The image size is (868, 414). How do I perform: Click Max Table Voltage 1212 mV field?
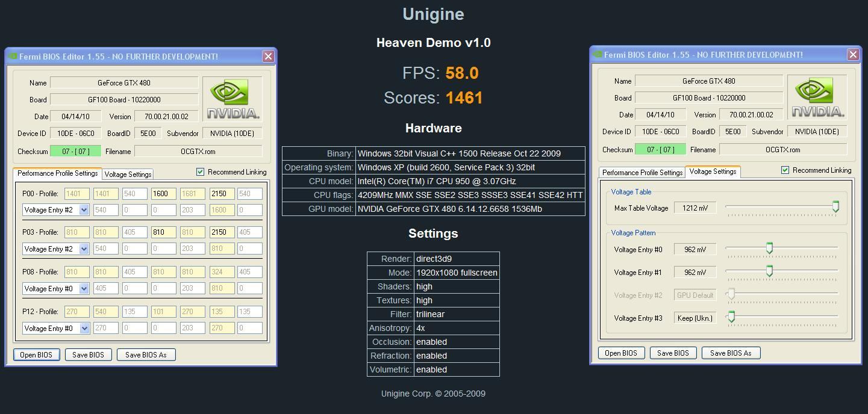point(695,208)
